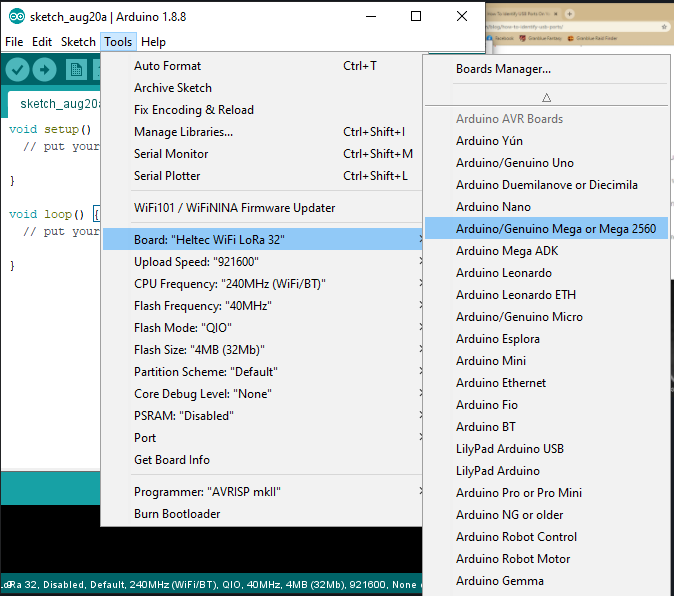Maximize the Arduino window
The image size is (674, 596).
(x=416, y=16)
